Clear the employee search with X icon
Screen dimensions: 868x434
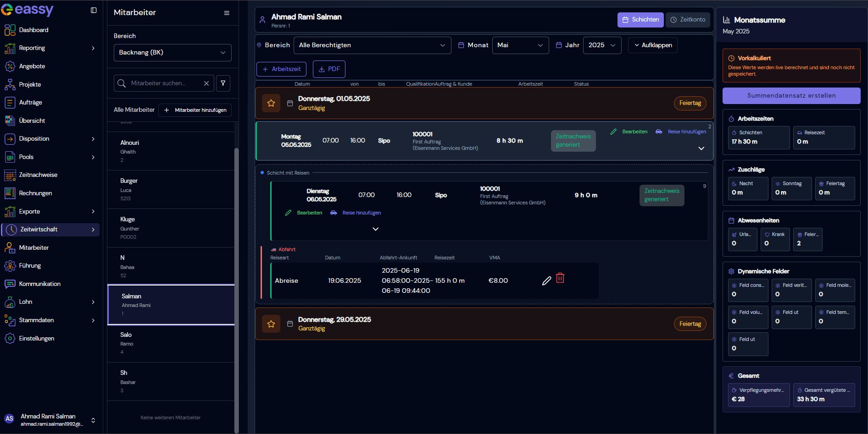tap(206, 83)
